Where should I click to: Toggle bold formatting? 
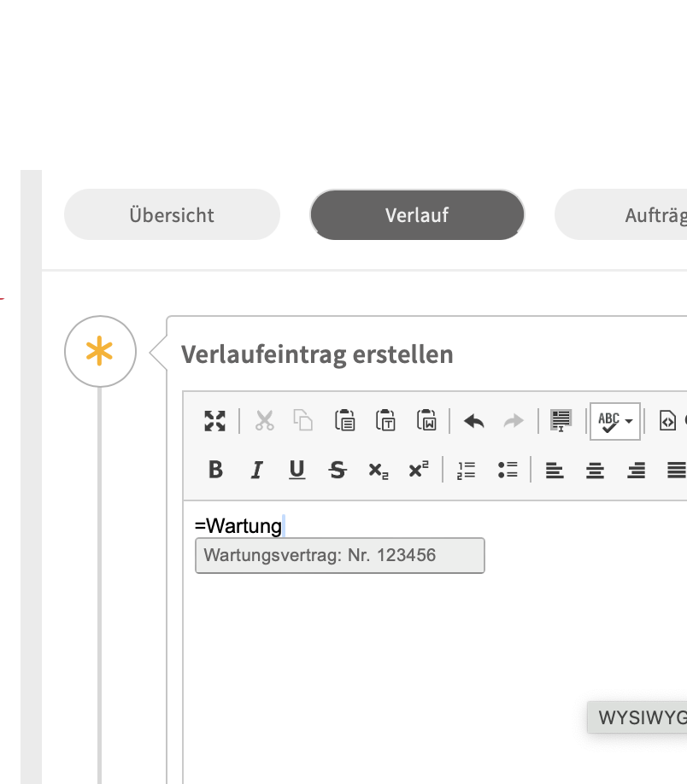point(215,470)
